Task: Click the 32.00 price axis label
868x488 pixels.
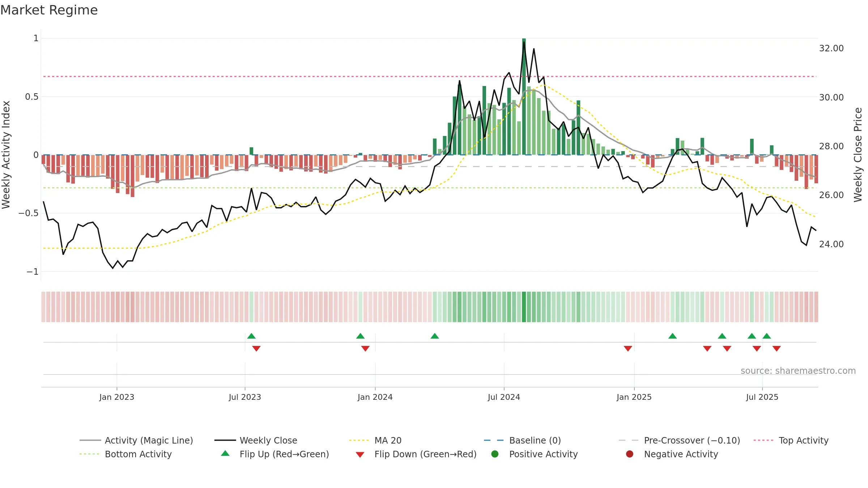Action: tap(831, 48)
